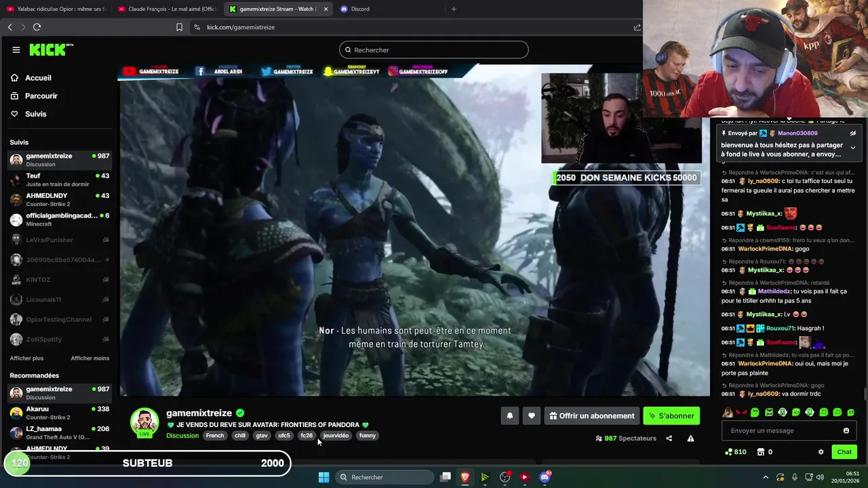Expand followed list with Afficher plus

[26, 358]
